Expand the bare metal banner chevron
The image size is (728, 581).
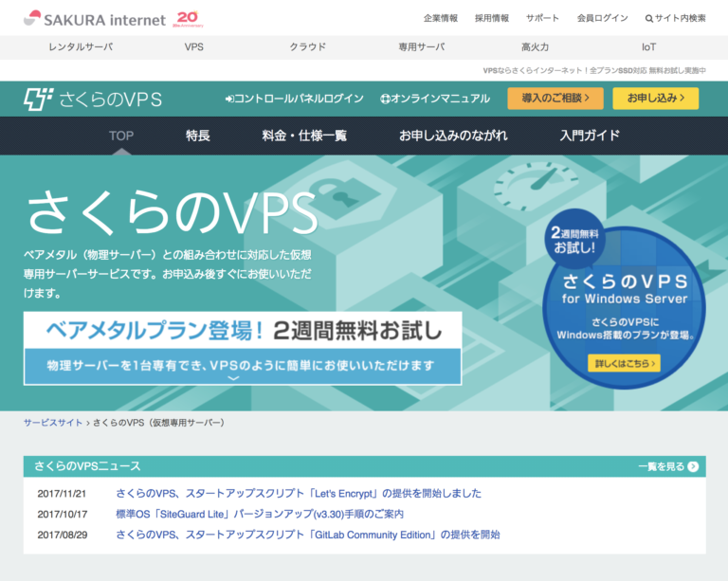pos(234,378)
